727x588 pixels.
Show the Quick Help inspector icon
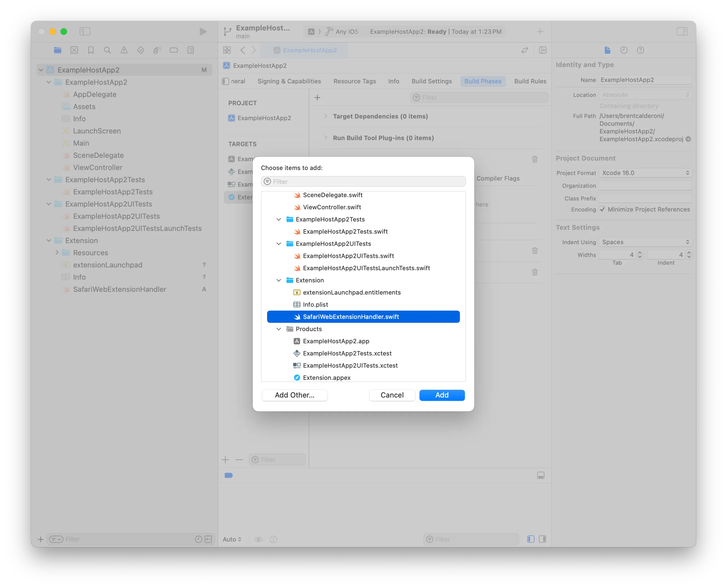click(x=640, y=50)
